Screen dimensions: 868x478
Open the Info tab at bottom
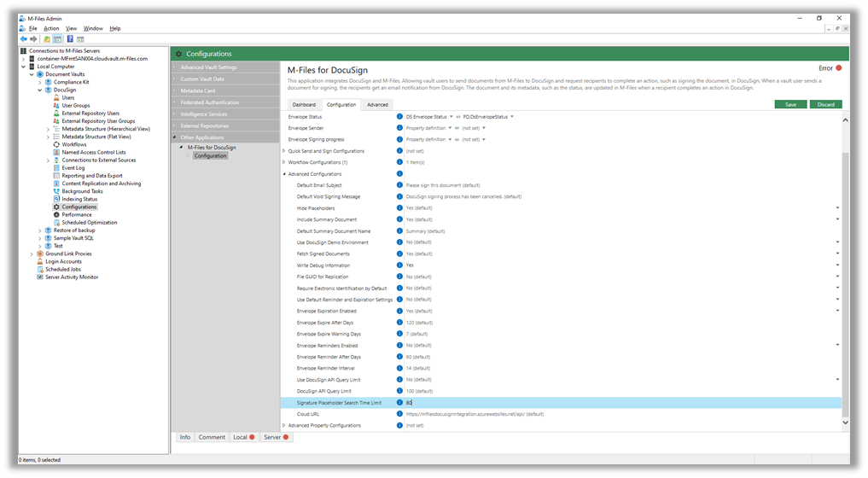(x=185, y=437)
